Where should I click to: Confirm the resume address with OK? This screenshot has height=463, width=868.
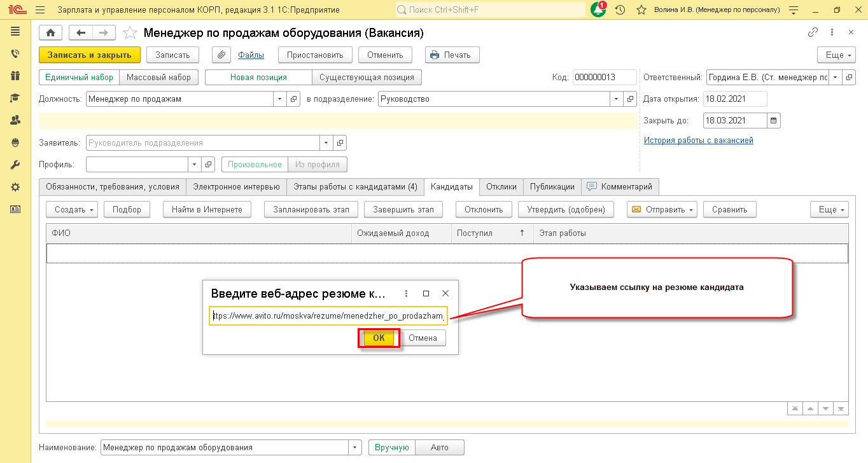[x=379, y=338]
